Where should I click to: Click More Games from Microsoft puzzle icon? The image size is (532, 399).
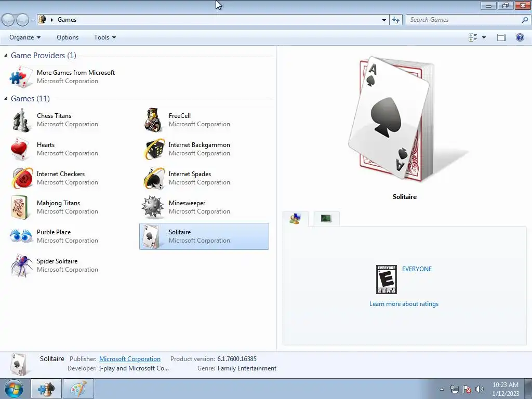pyautogui.click(x=21, y=77)
